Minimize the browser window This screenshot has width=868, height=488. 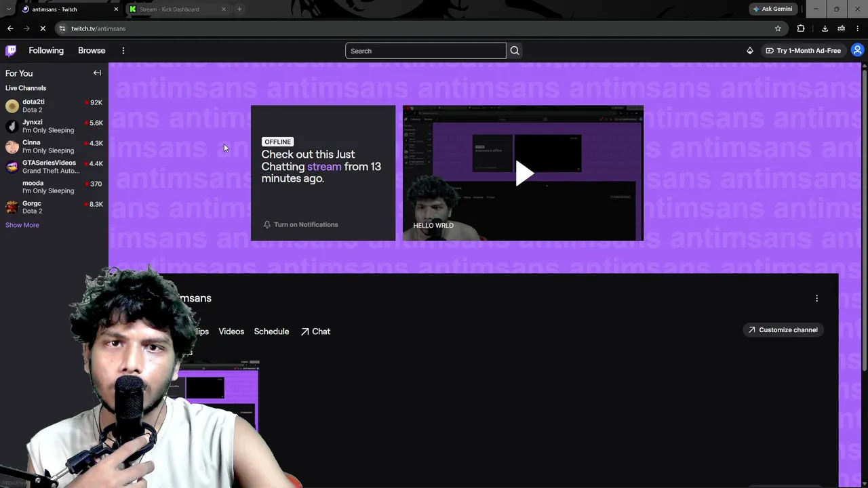(x=816, y=9)
